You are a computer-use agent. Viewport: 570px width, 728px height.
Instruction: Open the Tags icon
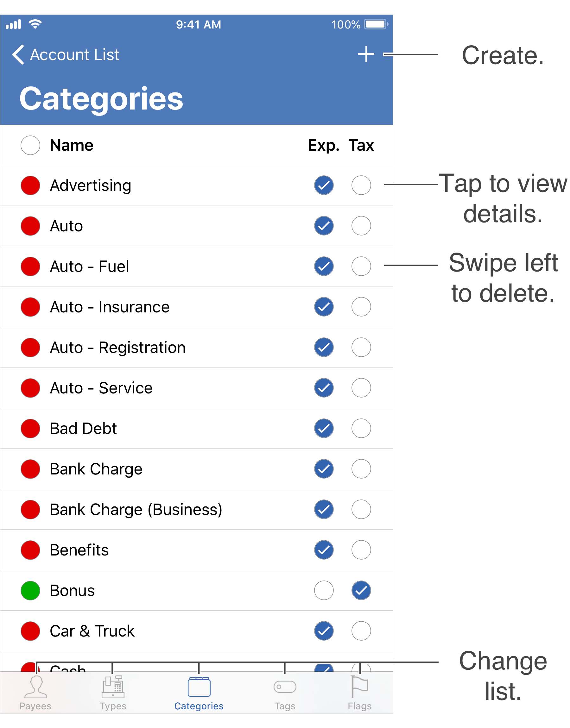click(x=285, y=687)
